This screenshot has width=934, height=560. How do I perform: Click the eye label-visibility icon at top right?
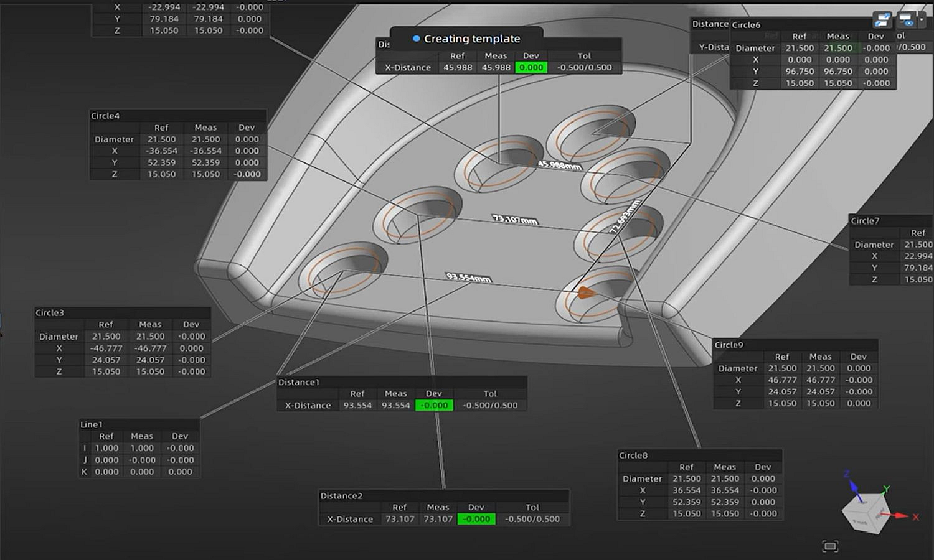click(x=907, y=22)
